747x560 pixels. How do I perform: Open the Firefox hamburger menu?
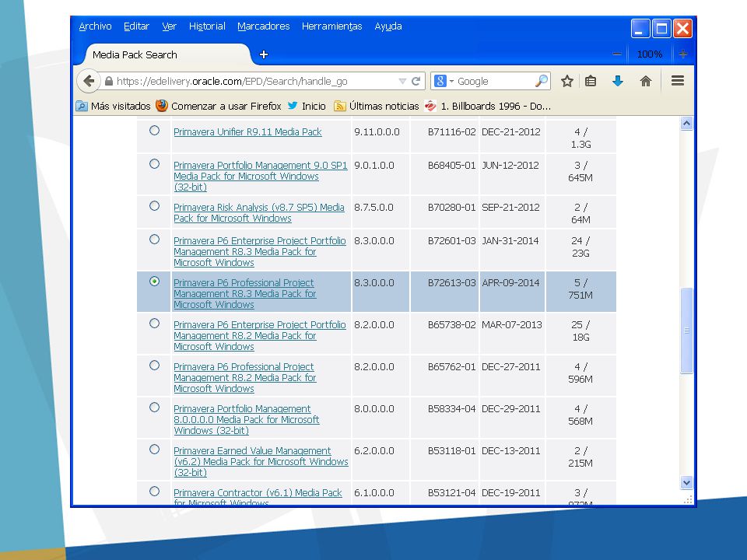pos(678,80)
